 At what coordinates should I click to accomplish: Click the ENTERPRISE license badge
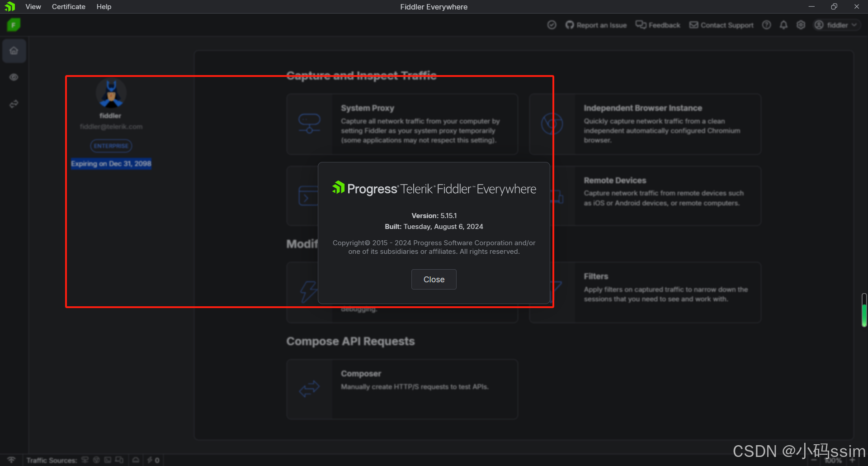[x=111, y=146]
